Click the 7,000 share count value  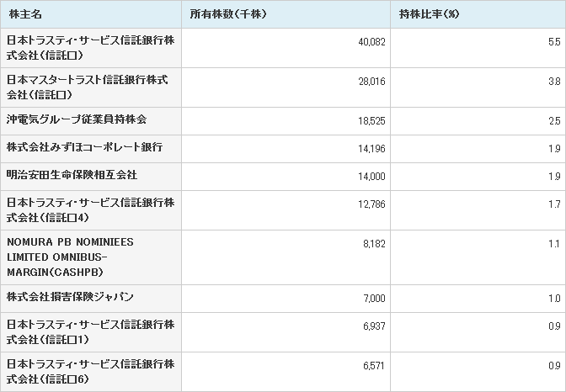tap(374, 299)
